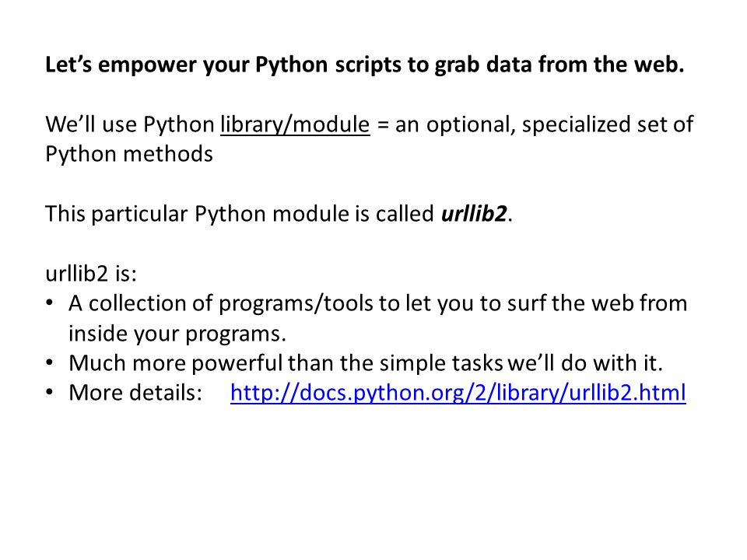Click the bullet dot before "More details"
Screen dimensions: 747x560
[50, 393]
